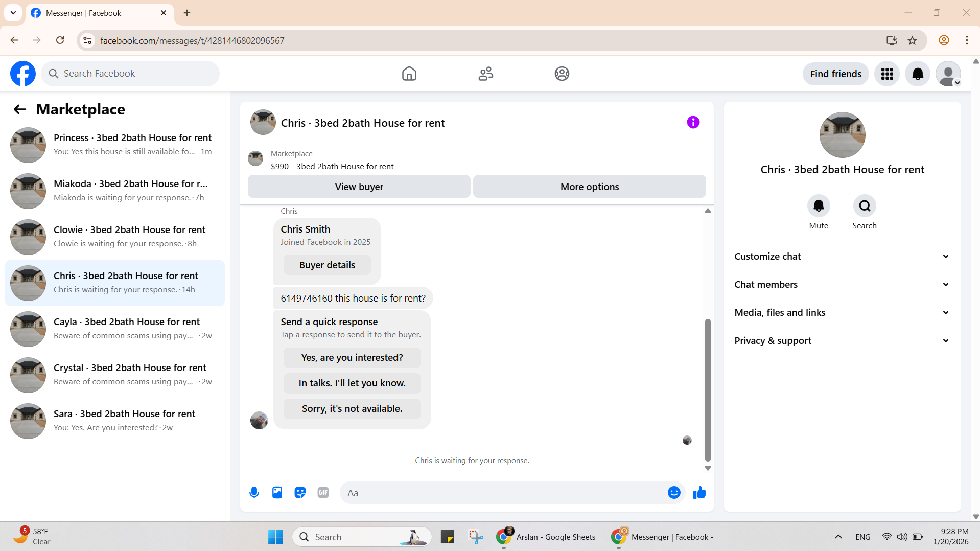The width and height of the screenshot is (980, 551).
Task: Expand Chat members section
Action: coord(842,285)
